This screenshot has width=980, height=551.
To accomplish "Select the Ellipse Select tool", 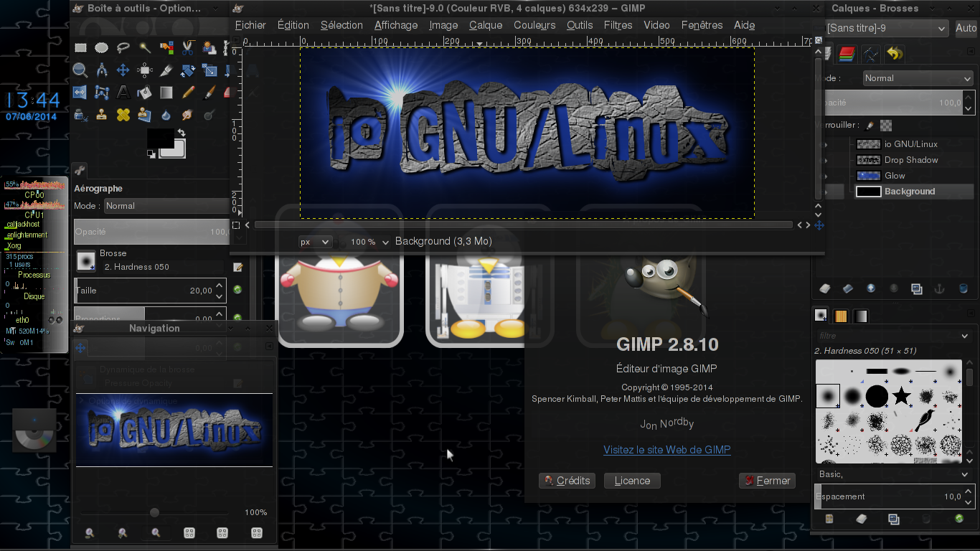I will 102,48.
